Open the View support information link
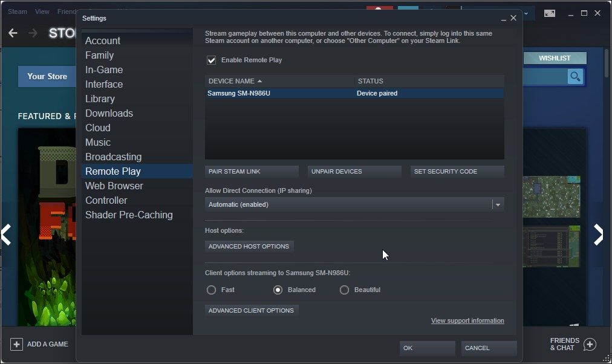Screen dimensions: 612x364 (467, 320)
